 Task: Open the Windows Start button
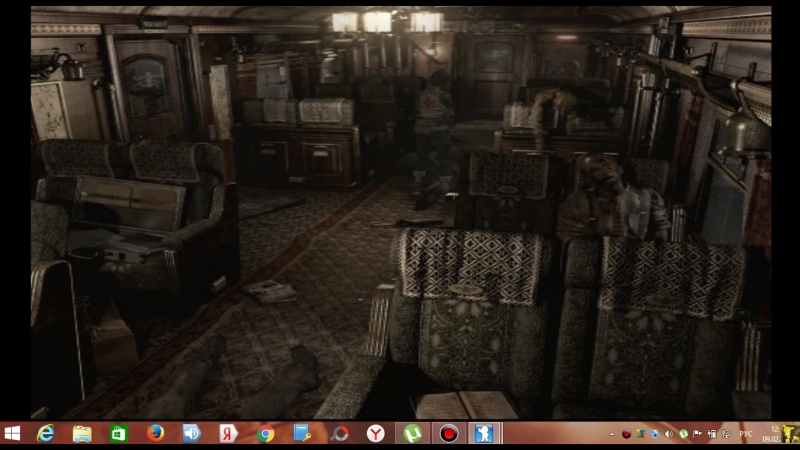coord(13,434)
